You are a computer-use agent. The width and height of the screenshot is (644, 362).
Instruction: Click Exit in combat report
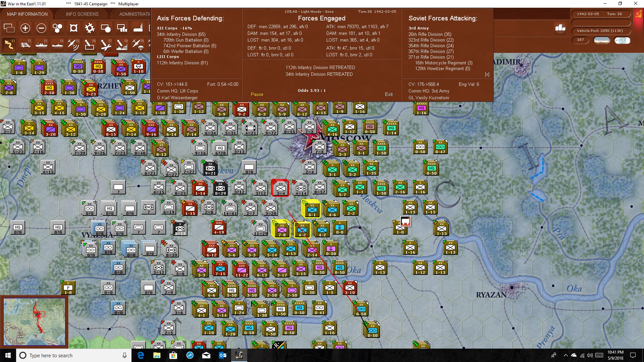click(389, 94)
